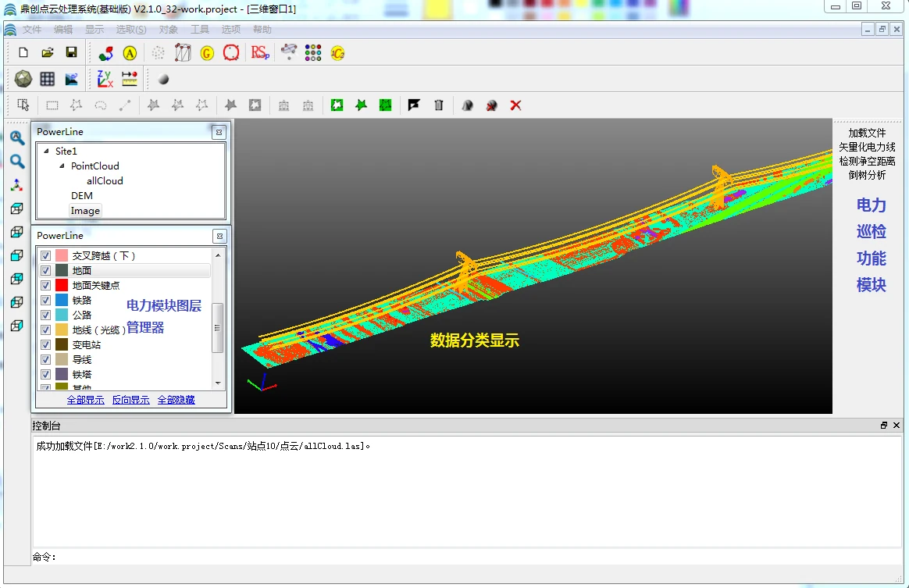Open the colored dots grid icon
The image size is (909, 588).
pyautogui.click(x=313, y=53)
